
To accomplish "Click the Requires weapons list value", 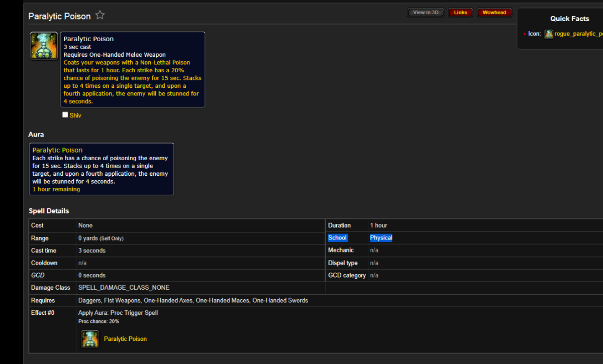I will [x=193, y=300].
